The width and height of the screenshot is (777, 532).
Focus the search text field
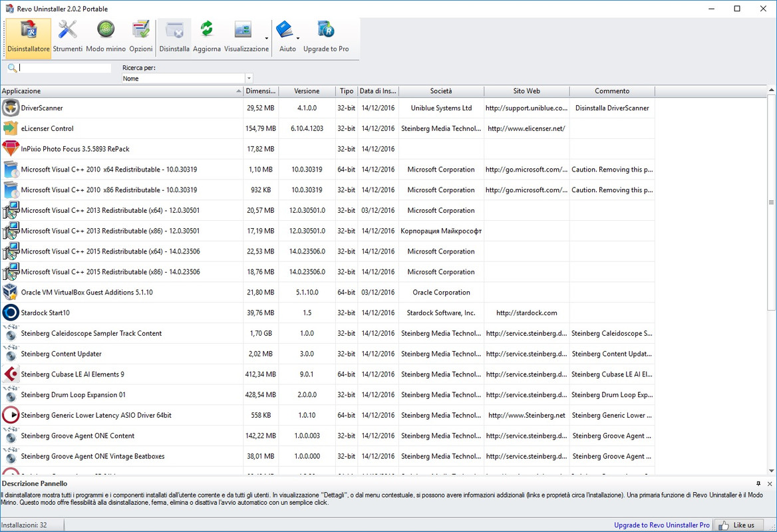tap(65, 68)
